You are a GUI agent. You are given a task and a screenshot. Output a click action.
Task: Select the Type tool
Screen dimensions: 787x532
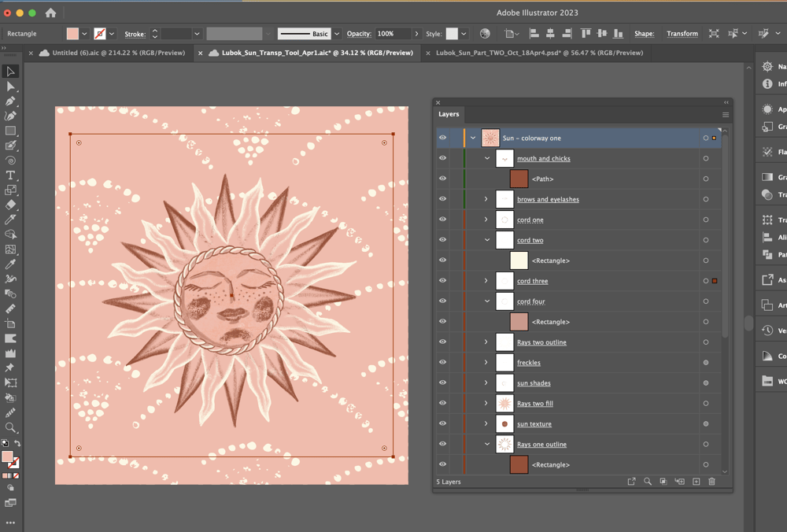pos(10,175)
